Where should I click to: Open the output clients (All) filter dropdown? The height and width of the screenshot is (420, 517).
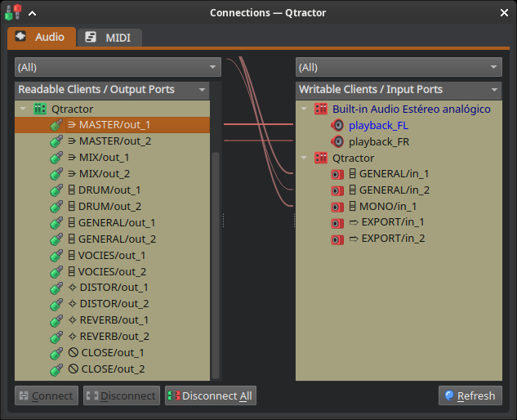click(x=118, y=67)
